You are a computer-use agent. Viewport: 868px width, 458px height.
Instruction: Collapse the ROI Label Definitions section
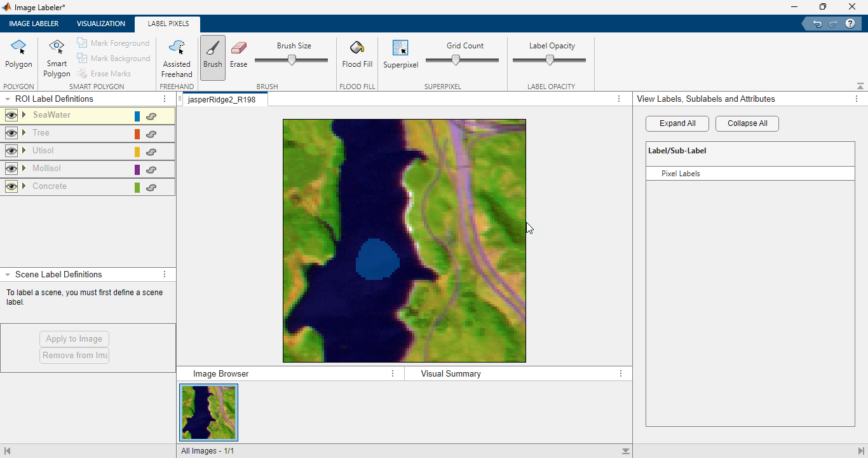click(6, 99)
